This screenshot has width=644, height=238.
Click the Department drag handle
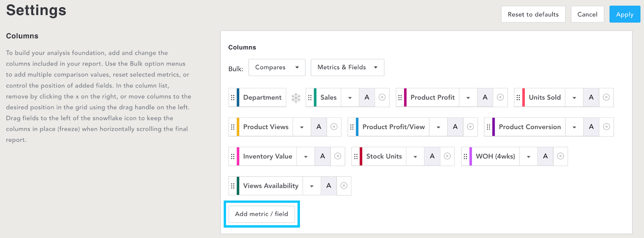[233, 98]
